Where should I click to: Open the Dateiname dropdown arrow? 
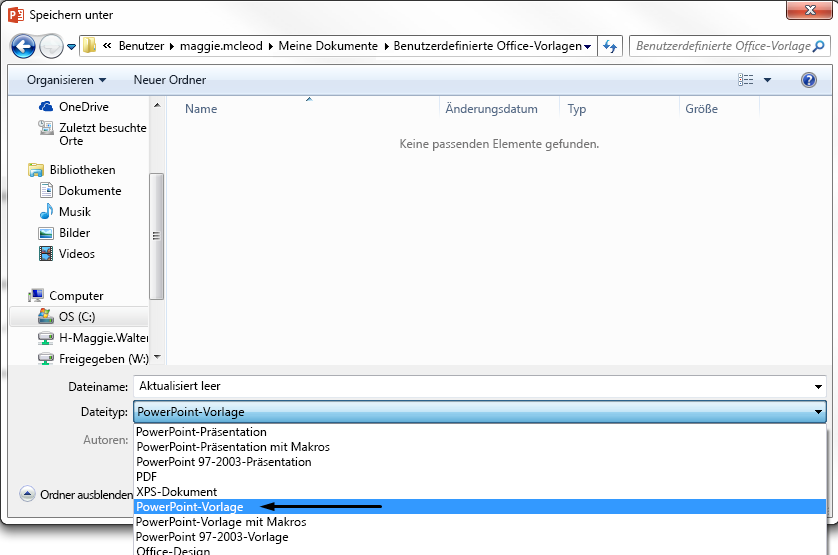click(x=818, y=387)
